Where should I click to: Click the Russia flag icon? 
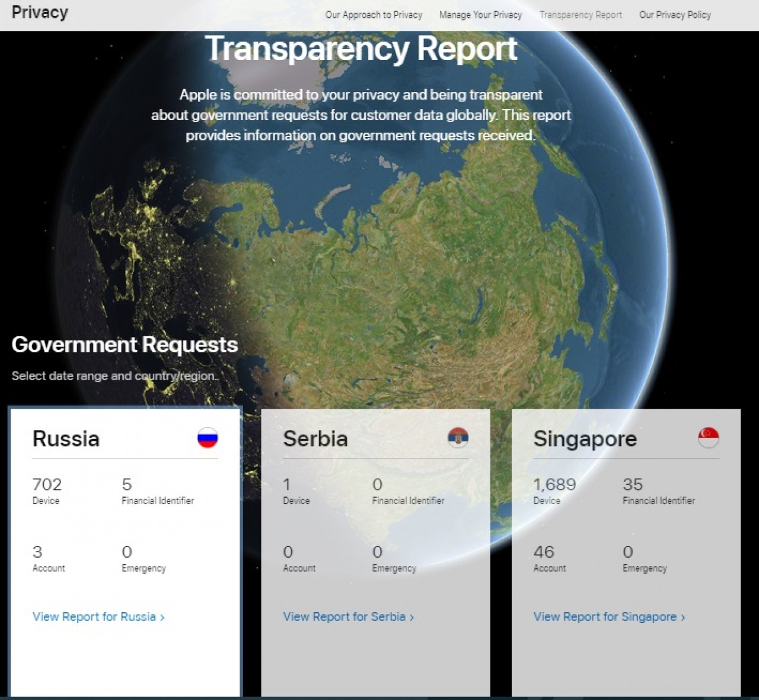click(x=208, y=438)
